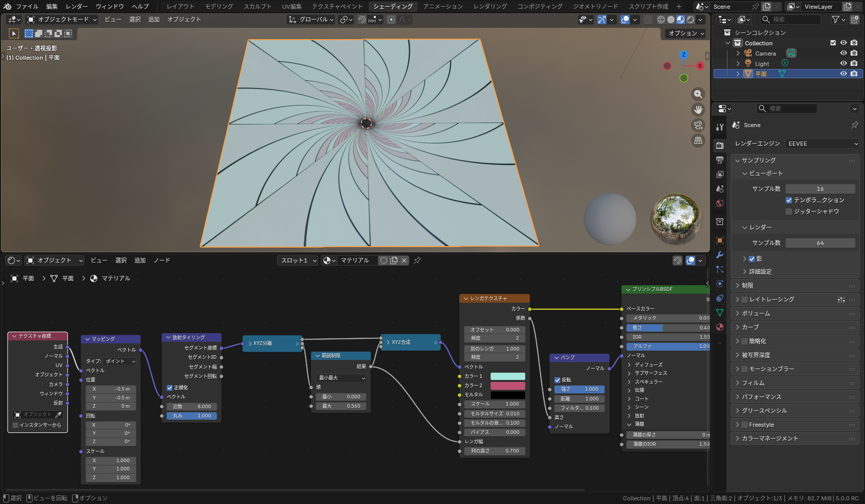
Task: Uncheck the 正規化 checkbox in radial tiling node
Action: coord(170,388)
